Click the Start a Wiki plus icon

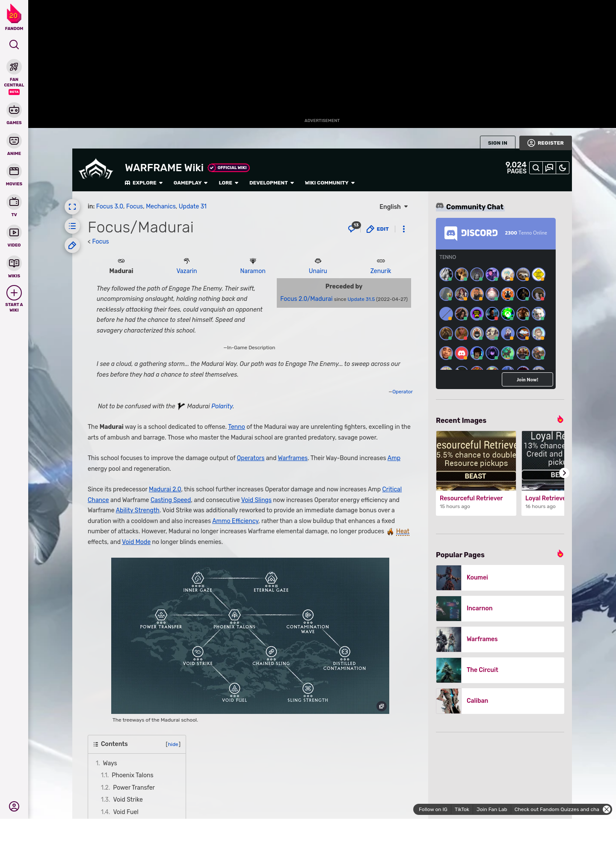pos(14,293)
